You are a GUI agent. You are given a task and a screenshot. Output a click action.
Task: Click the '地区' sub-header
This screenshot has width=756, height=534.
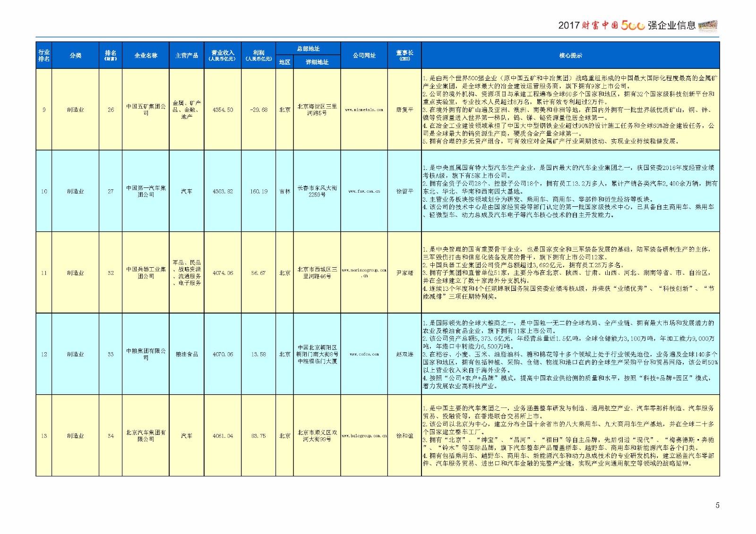(x=284, y=62)
